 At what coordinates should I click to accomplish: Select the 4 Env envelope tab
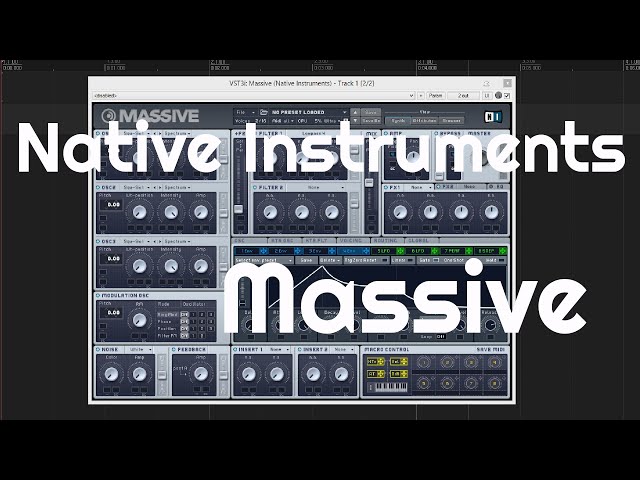click(x=349, y=251)
